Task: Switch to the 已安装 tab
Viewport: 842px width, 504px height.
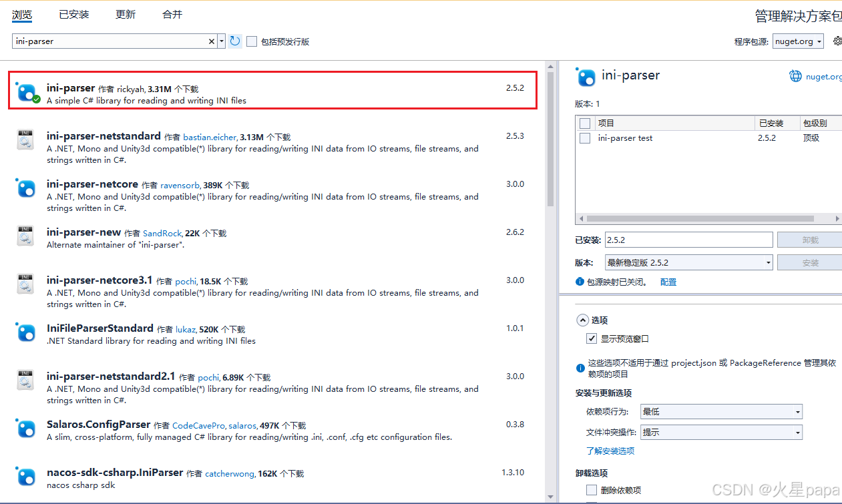Action: click(74, 14)
